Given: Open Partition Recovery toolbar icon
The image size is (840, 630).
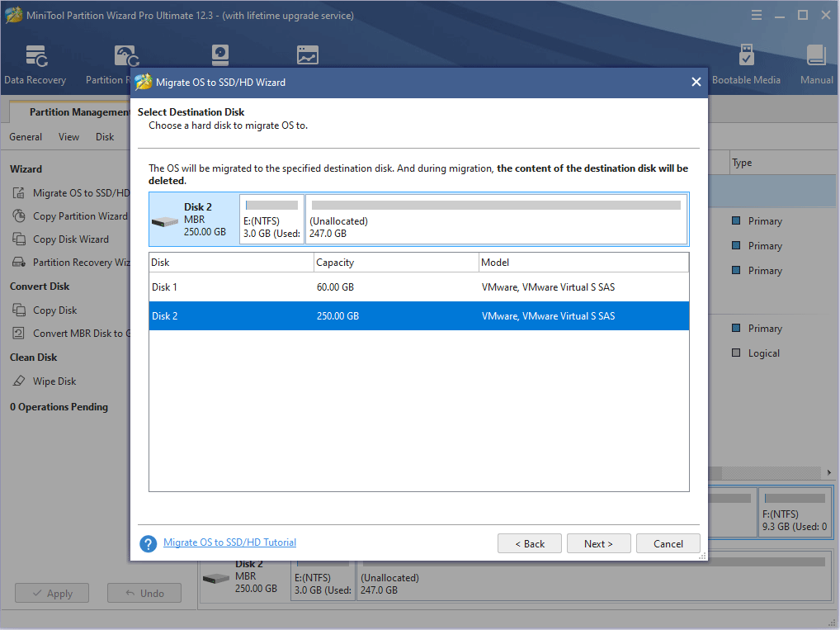Looking at the screenshot, I should click(126, 56).
